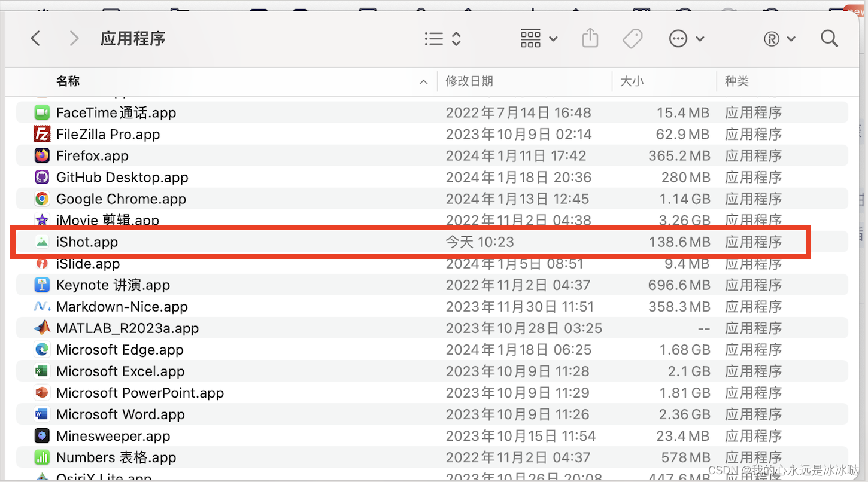Click the Share toolbar icon
868x482 pixels.
[590, 39]
